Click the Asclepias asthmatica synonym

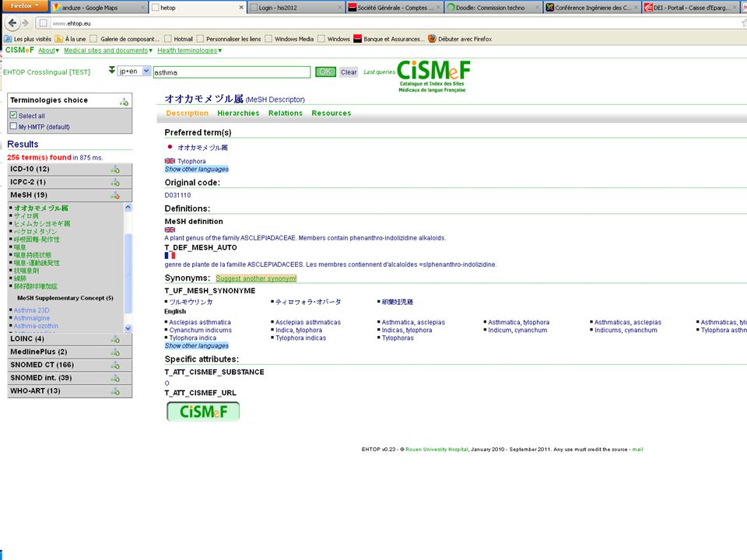click(200, 322)
